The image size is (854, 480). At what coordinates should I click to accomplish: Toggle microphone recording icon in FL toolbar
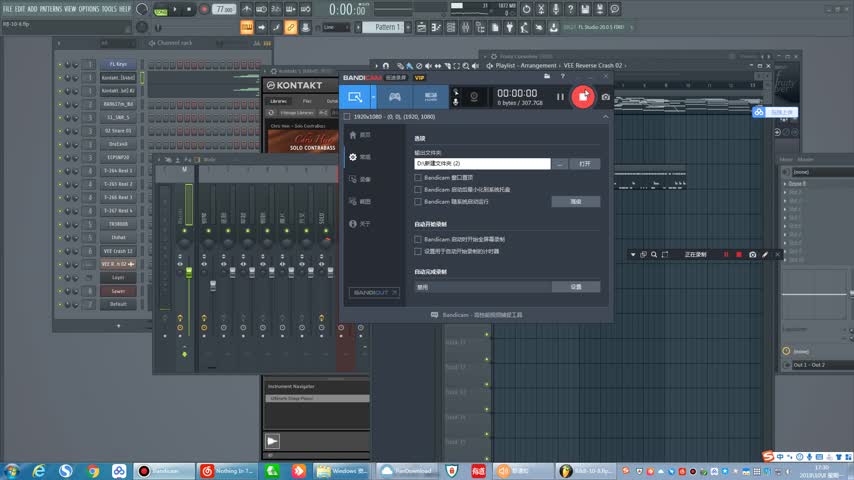coord(556,9)
